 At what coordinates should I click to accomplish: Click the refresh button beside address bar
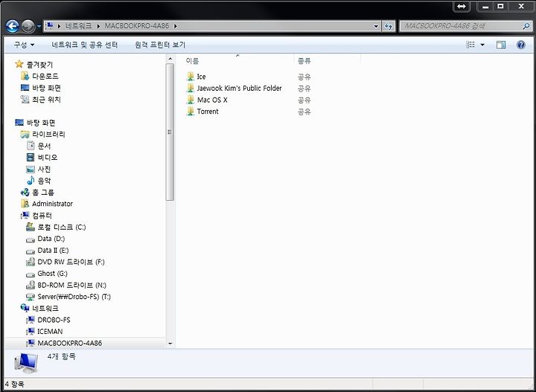388,26
